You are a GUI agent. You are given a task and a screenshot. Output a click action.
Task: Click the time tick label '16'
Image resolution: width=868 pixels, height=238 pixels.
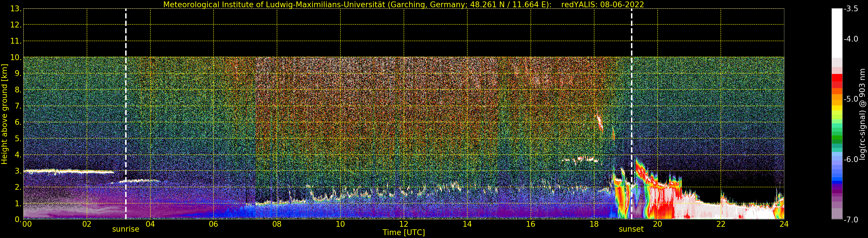click(x=531, y=224)
